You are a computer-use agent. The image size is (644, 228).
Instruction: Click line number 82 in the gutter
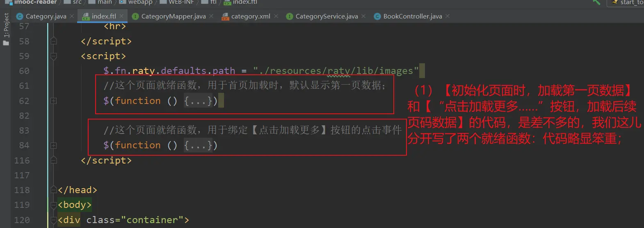24,116
